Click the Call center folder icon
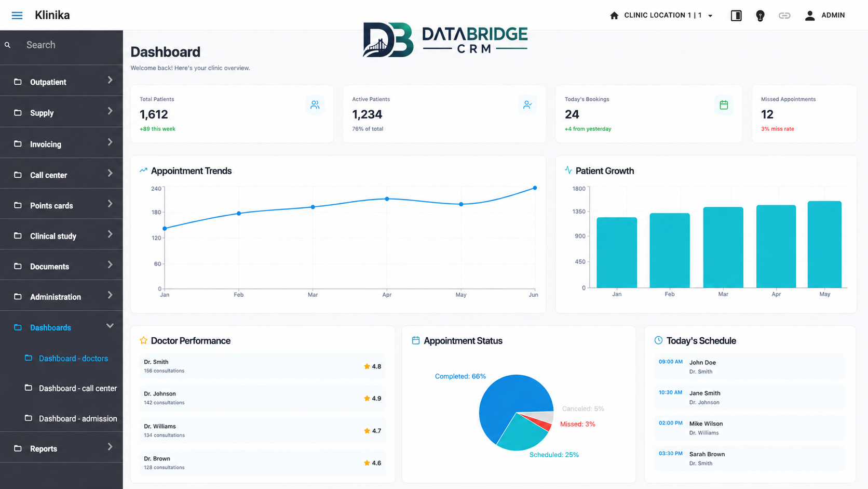The height and width of the screenshot is (489, 868). point(18,175)
